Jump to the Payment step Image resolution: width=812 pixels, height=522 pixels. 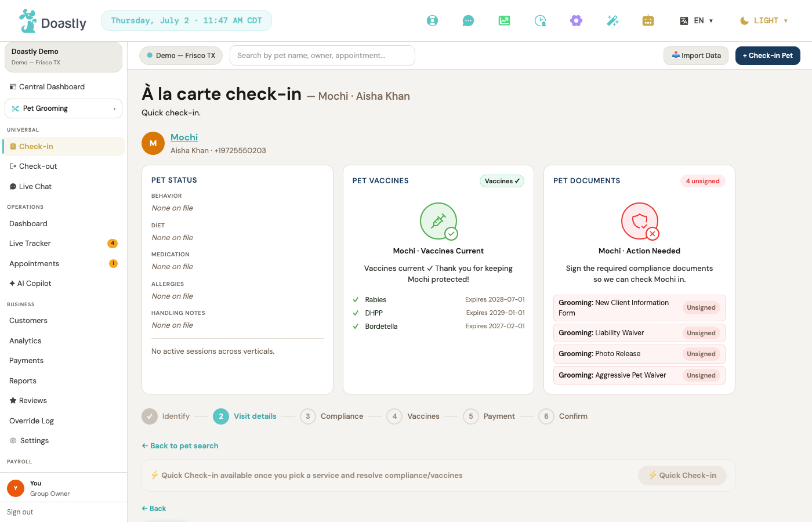[489, 416]
